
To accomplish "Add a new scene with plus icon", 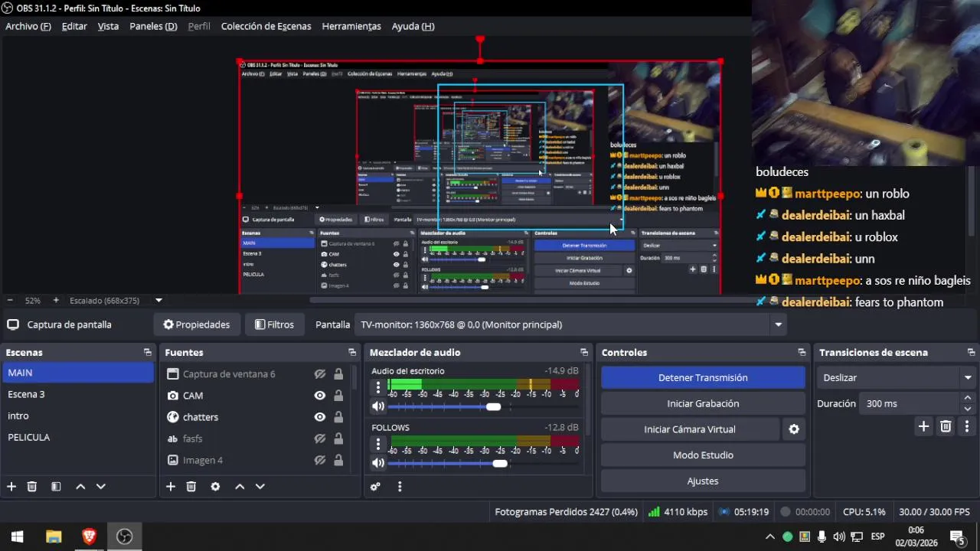I will coord(11,487).
